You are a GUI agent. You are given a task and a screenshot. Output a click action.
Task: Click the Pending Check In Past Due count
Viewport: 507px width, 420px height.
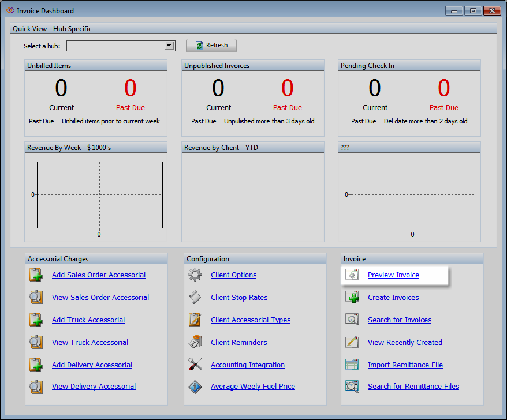coord(444,88)
